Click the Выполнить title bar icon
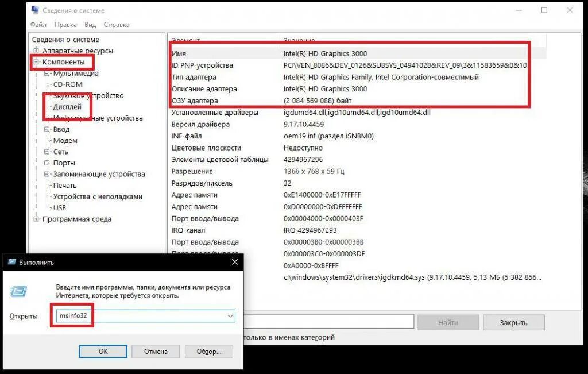 point(12,262)
